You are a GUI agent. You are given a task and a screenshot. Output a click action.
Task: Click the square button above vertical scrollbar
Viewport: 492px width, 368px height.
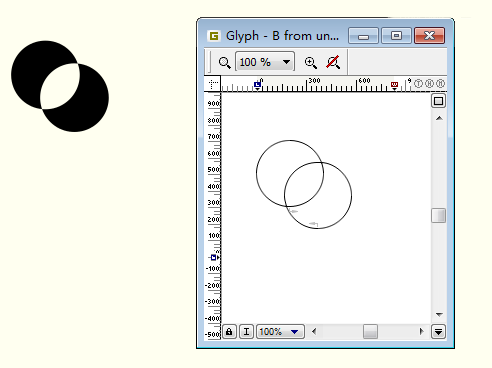point(438,101)
